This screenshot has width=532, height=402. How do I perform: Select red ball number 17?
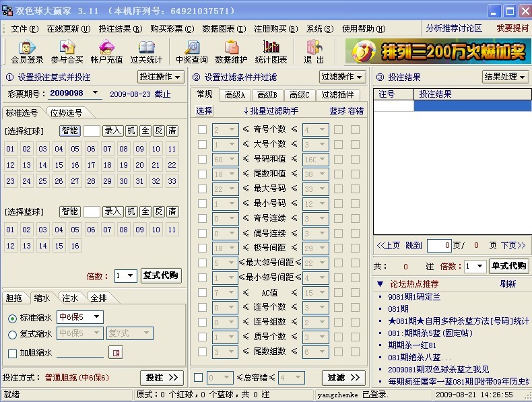pos(92,165)
